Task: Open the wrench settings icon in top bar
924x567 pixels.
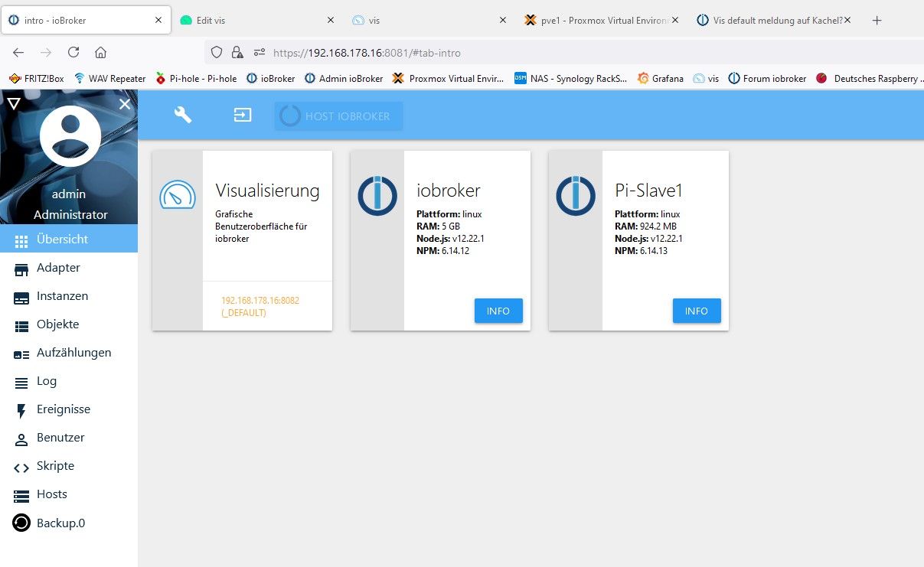Action: 183,115
